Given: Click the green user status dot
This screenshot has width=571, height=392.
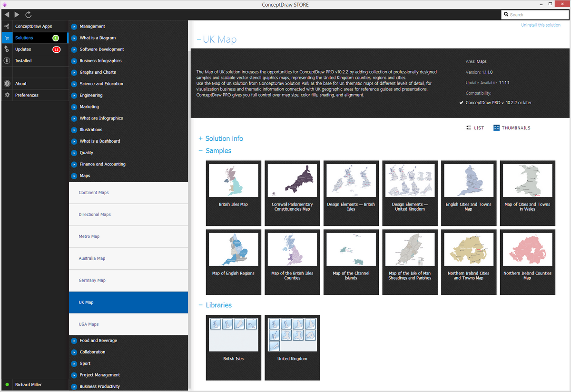Looking at the screenshot, I should pyautogui.click(x=7, y=384).
